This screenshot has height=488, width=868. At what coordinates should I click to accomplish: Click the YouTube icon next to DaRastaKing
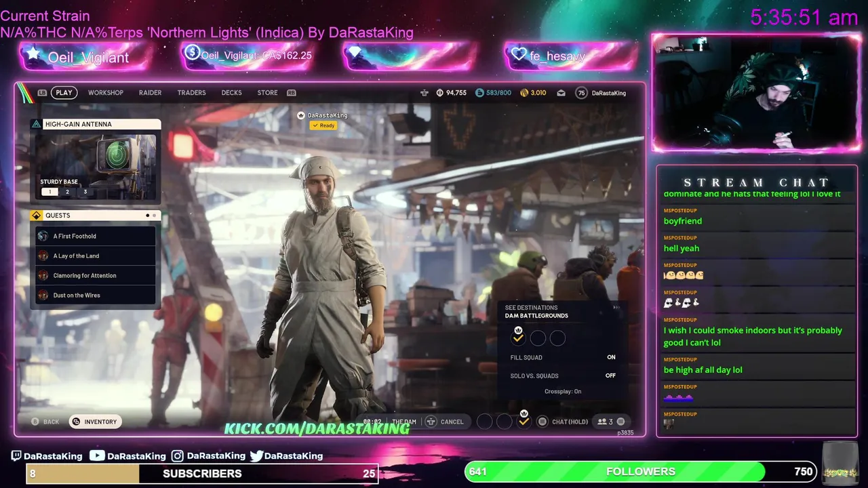click(97, 456)
